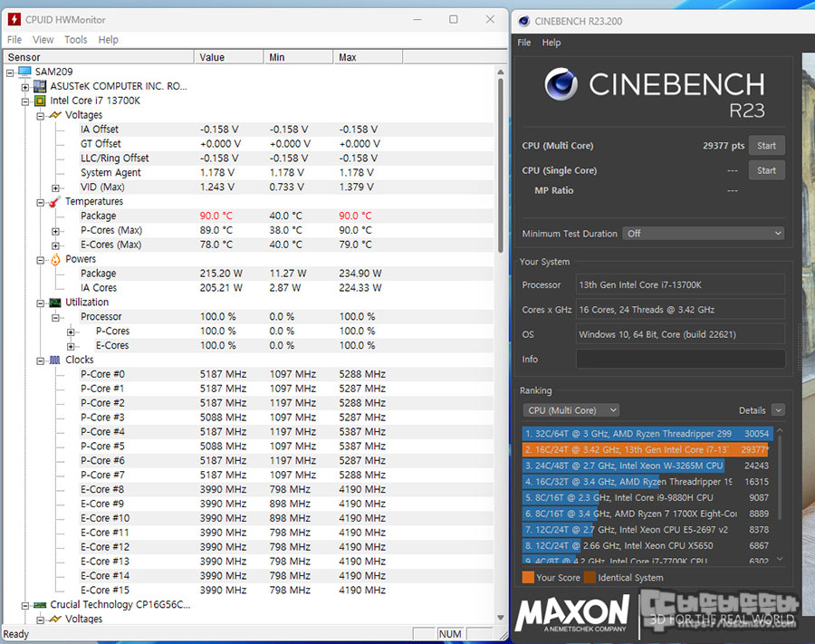The image size is (815, 644).
Task: Open the CPU (Multi Core) ranking dropdown
Action: [571, 410]
